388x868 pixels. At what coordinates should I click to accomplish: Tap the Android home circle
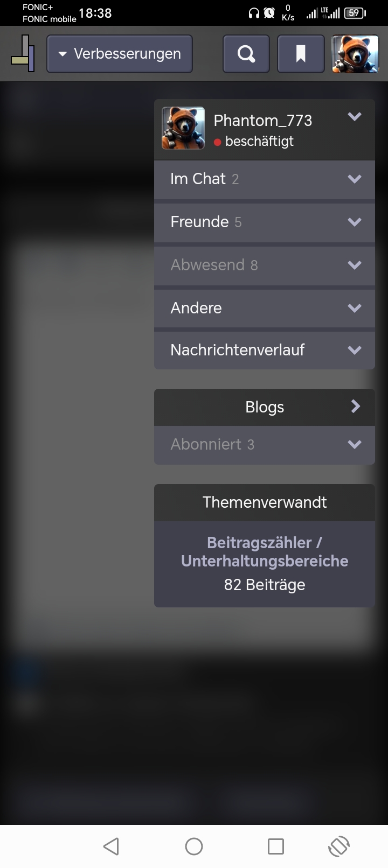194,846
